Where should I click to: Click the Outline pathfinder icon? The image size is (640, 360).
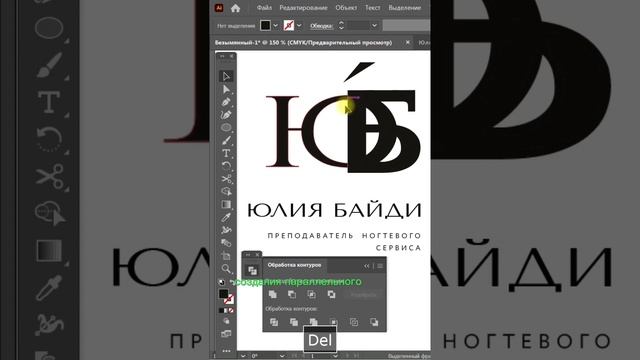coord(354,322)
